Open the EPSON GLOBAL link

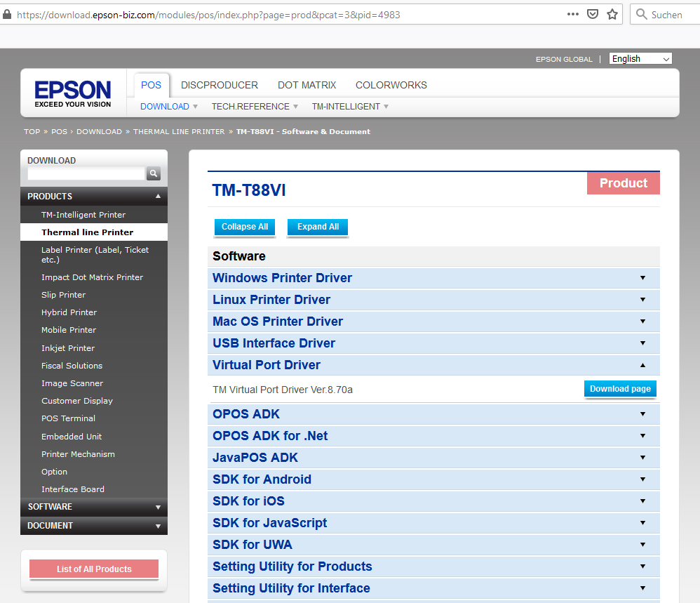pos(564,60)
